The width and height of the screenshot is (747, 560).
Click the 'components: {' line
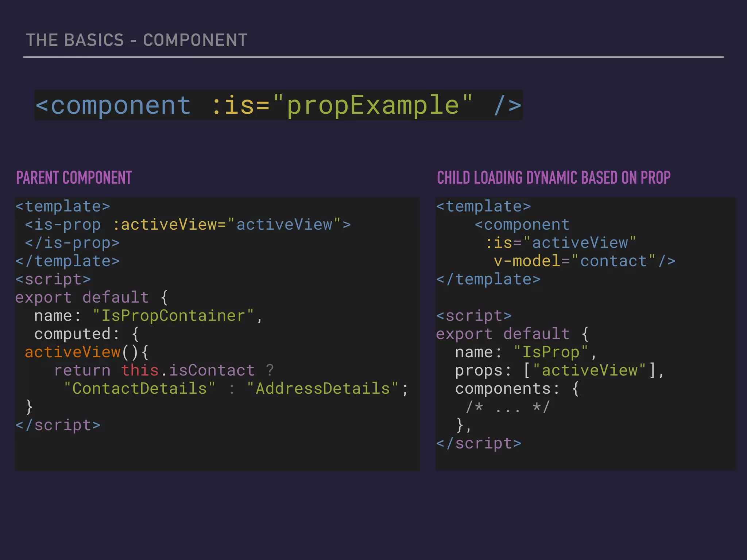tap(517, 389)
